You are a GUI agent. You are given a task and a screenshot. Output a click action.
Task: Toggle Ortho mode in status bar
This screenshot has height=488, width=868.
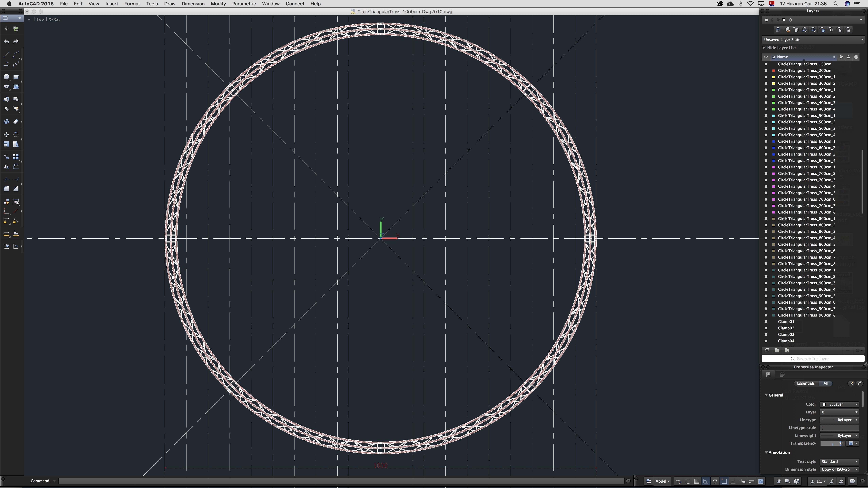[706, 481]
